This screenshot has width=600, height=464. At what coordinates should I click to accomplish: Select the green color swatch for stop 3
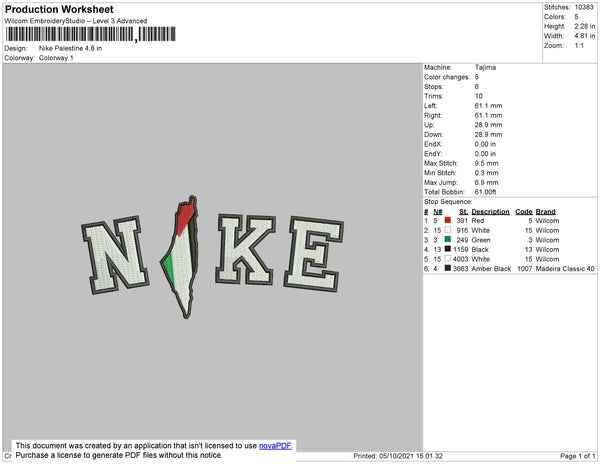448,239
